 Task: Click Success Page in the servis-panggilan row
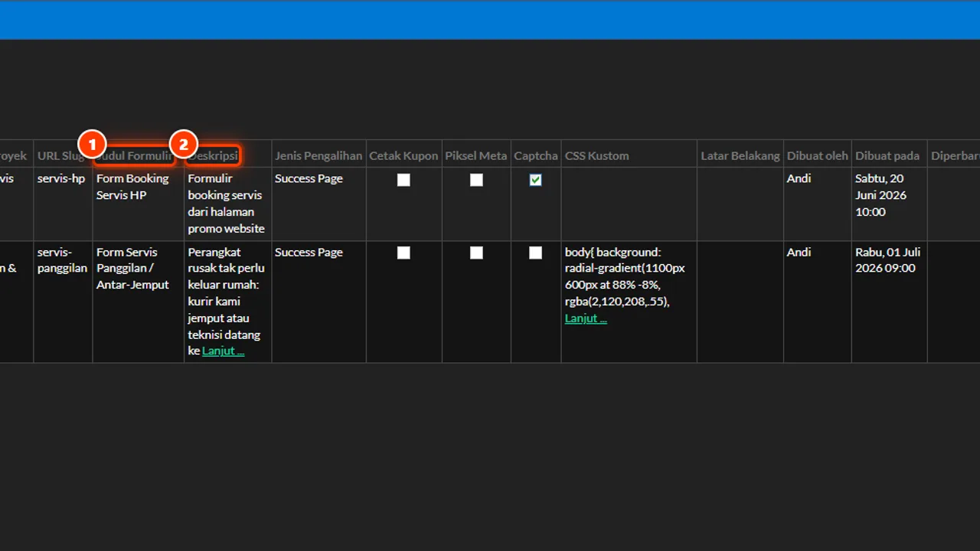point(309,252)
